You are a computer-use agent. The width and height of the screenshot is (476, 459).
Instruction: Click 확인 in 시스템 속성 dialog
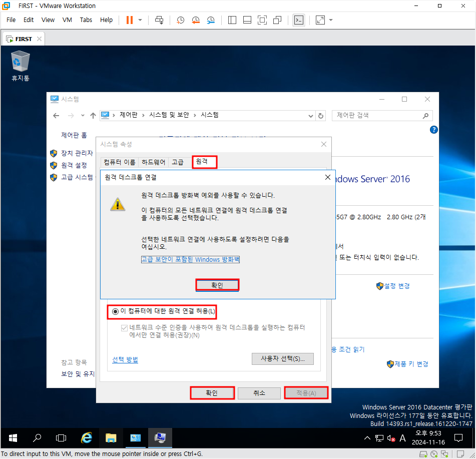212,393
